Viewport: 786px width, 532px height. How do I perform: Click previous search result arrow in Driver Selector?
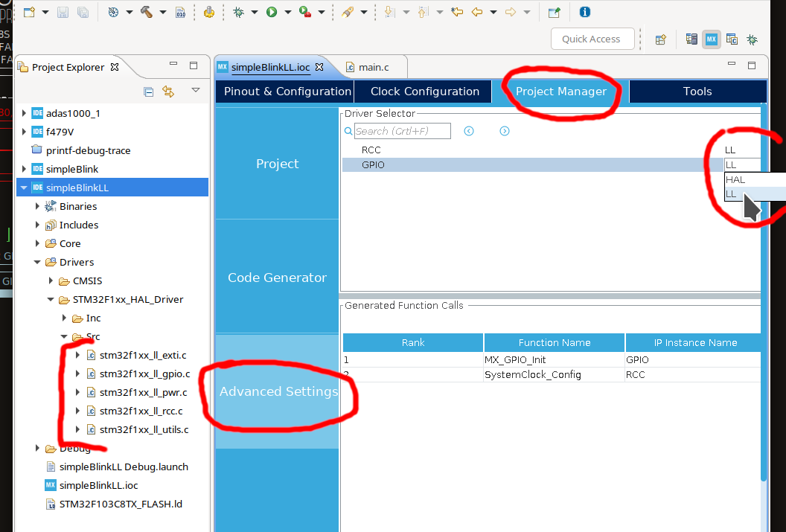coord(469,131)
